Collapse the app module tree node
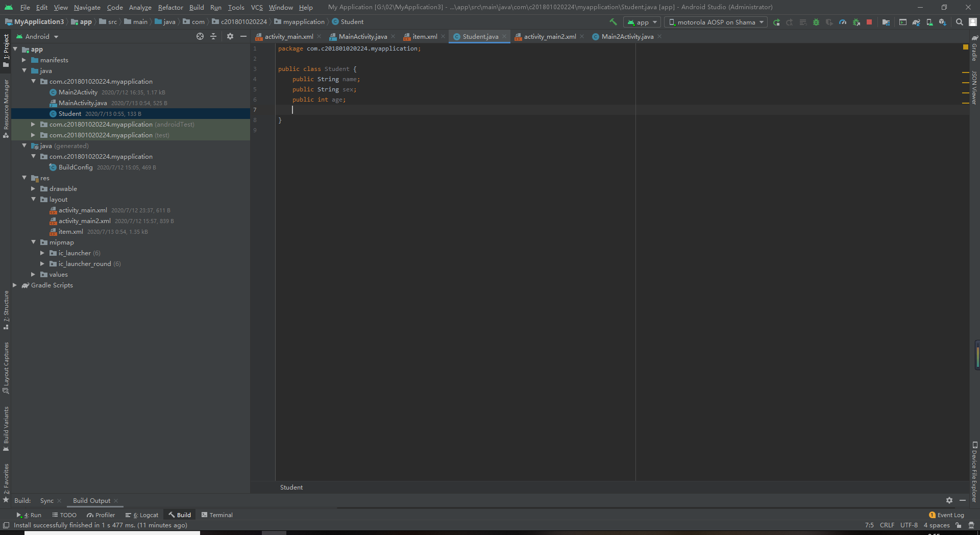This screenshot has height=535, width=980. click(15, 49)
